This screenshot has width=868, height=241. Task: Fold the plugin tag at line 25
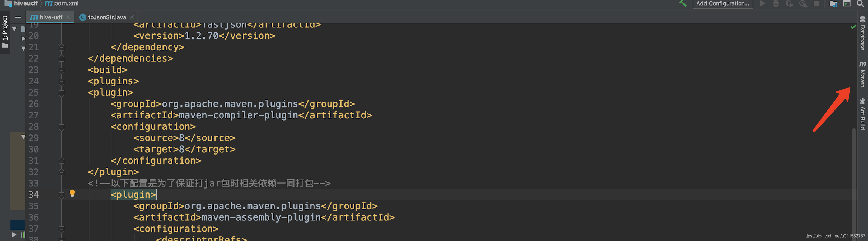coord(61,93)
